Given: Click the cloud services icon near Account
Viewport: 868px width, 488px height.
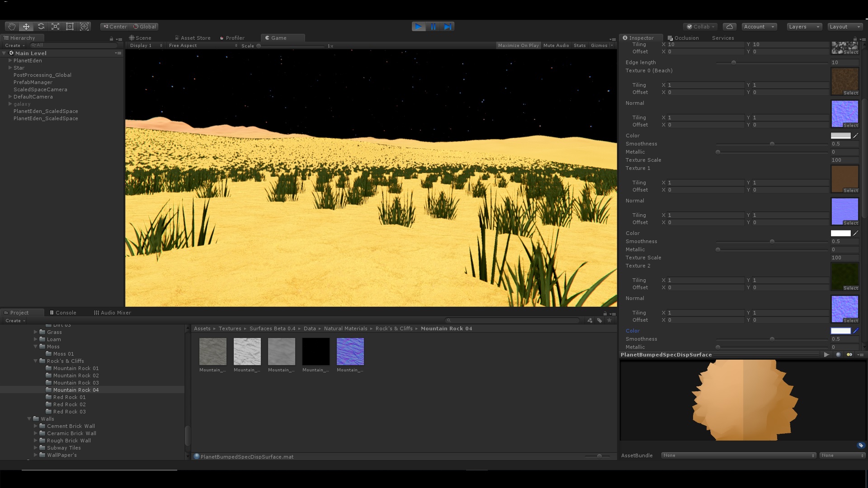Looking at the screenshot, I should click(730, 26).
